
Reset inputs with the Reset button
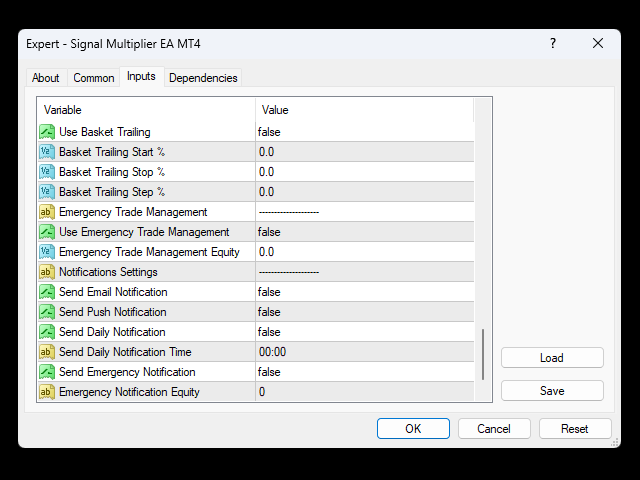[575, 429]
